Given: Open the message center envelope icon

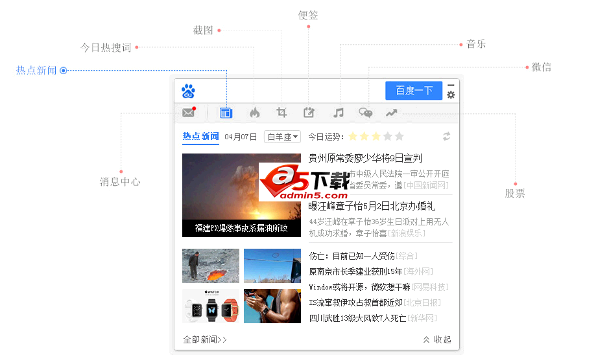Looking at the screenshot, I should click(x=189, y=112).
